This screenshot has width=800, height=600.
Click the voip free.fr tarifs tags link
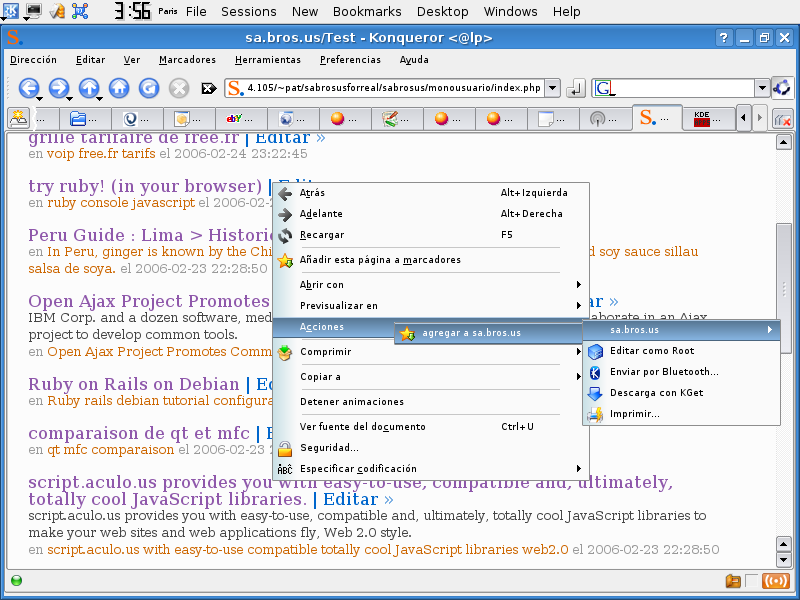101,154
